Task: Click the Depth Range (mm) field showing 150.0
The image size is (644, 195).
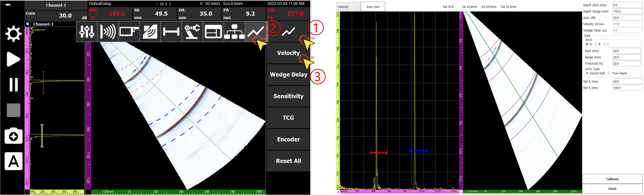Action: tap(627, 11)
